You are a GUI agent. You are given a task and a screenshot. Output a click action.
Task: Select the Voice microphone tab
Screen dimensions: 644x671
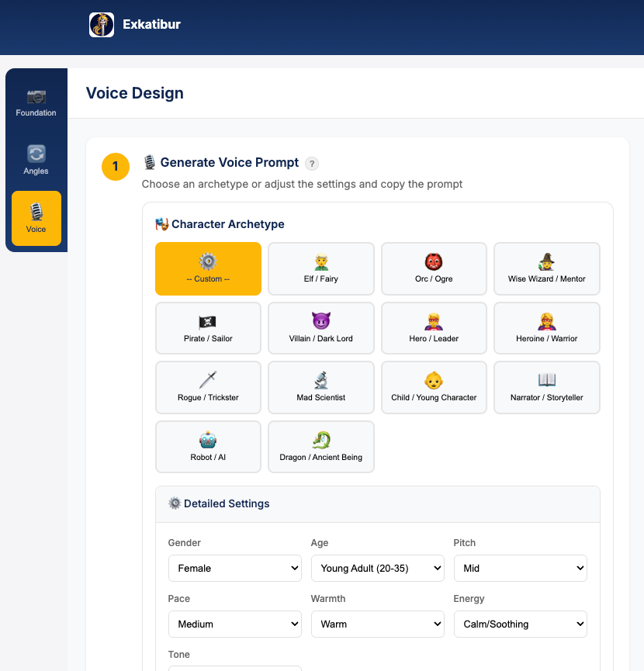coord(36,218)
